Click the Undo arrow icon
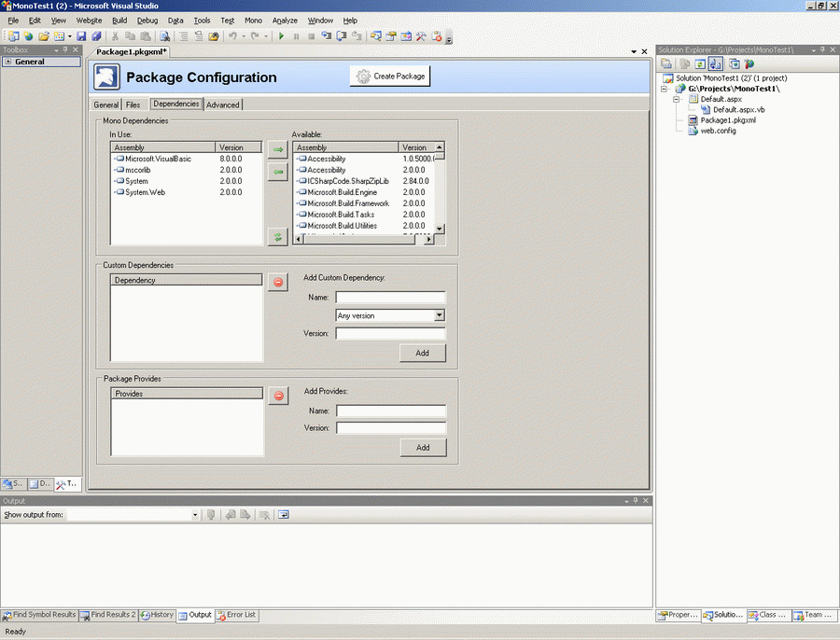Viewport: 840px width, 640px height. coord(232,36)
